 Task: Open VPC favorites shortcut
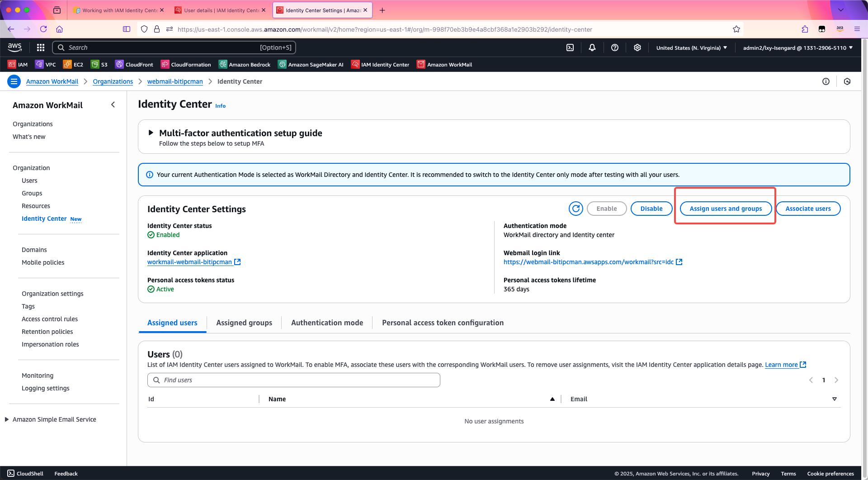[x=46, y=64]
